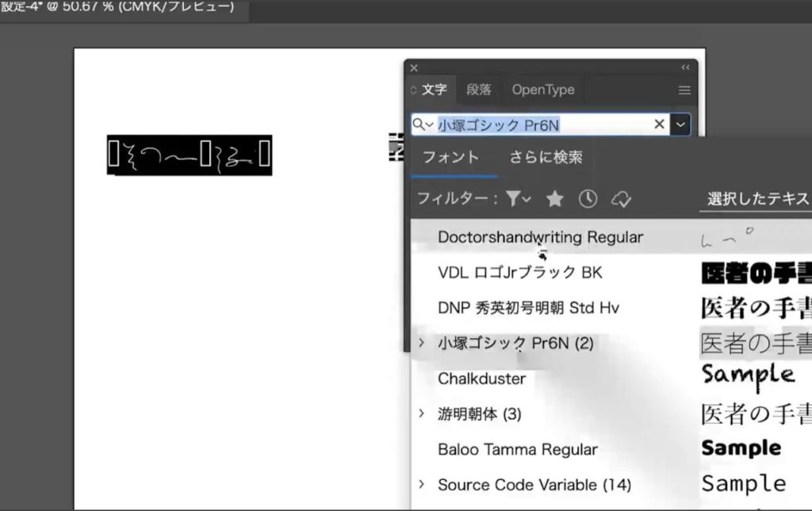Image resolution: width=812 pixels, height=511 pixels.
Task: Click the font search magnifier icon
Action: coord(420,125)
